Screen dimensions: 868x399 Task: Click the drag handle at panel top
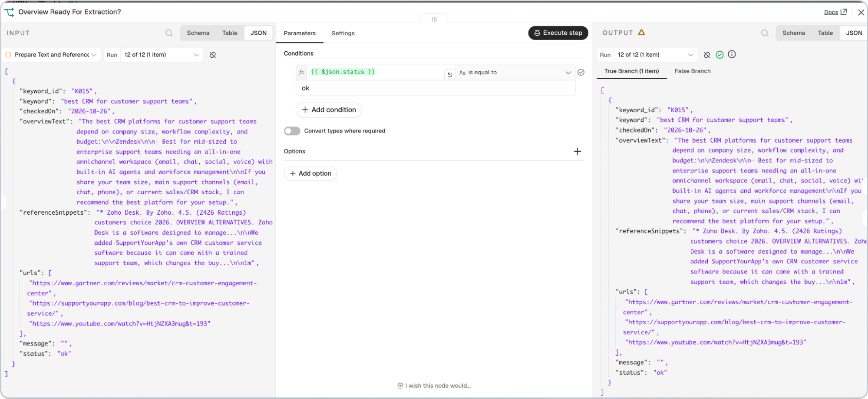[434, 19]
